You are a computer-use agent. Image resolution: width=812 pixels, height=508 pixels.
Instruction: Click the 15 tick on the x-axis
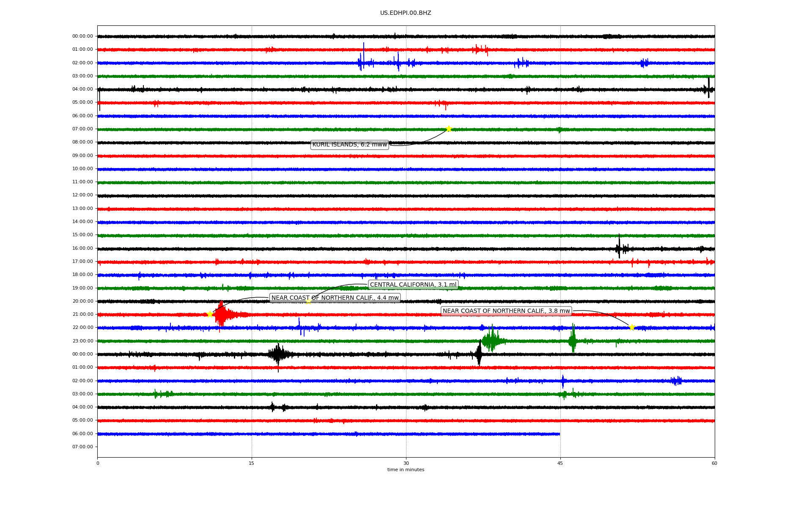[252, 463]
